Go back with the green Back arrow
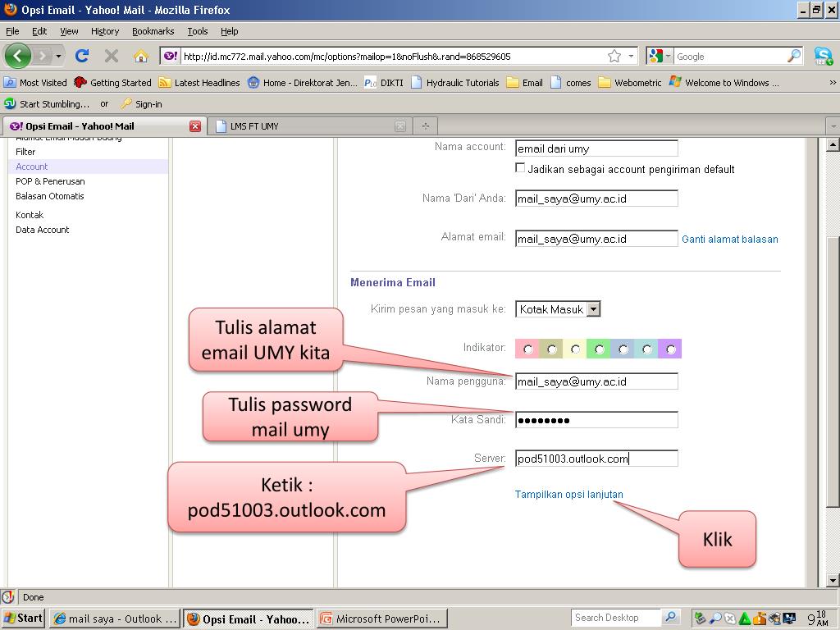840x630 pixels. tap(18, 56)
